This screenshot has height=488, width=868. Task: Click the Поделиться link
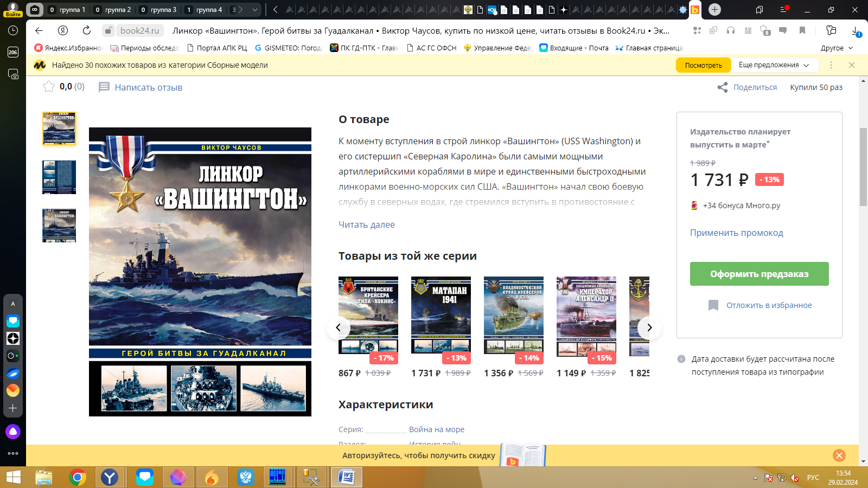[x=755, y=87]
